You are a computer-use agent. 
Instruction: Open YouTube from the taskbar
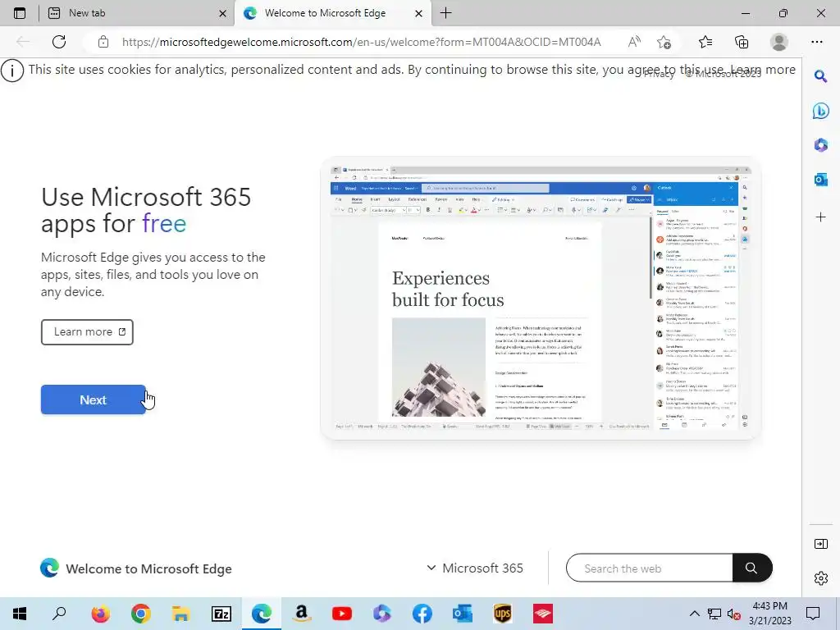(x=342, y=614)
